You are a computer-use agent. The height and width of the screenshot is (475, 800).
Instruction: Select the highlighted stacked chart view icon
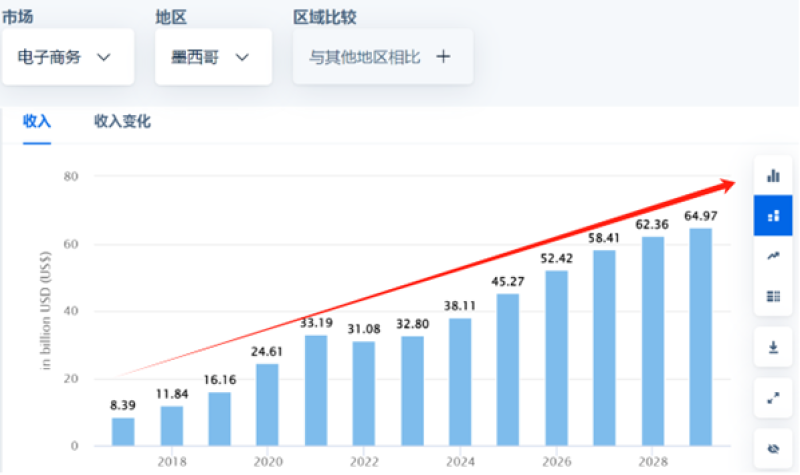pos(772,215)
